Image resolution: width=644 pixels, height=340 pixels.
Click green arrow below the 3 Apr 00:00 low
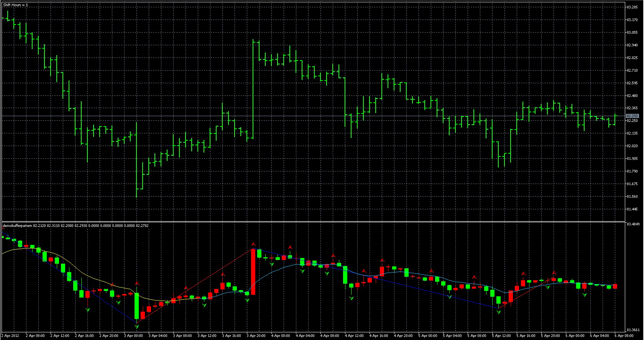tap(137, 327)
